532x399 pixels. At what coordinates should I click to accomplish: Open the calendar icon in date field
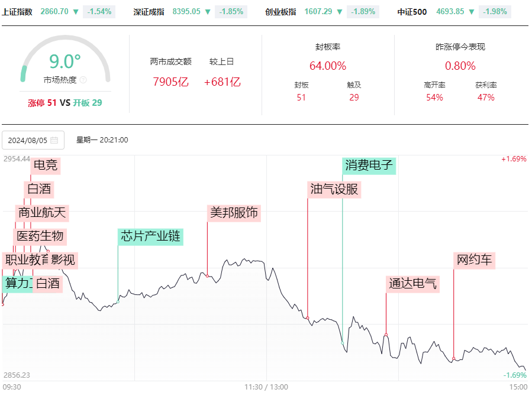click(54, 140)
